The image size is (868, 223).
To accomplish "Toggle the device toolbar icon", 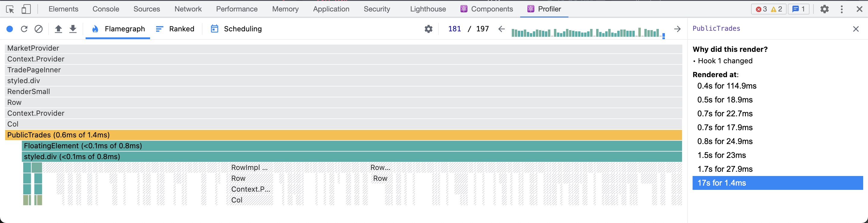I will coord(26,9).
